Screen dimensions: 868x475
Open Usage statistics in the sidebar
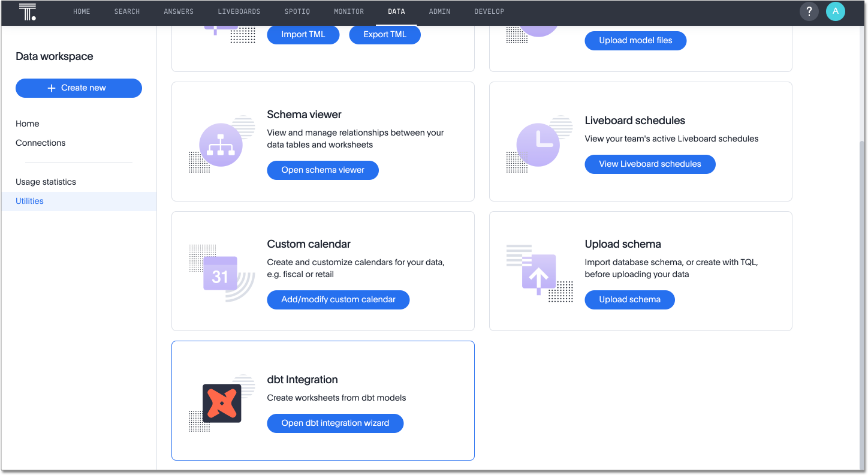(x=46, y=182)
